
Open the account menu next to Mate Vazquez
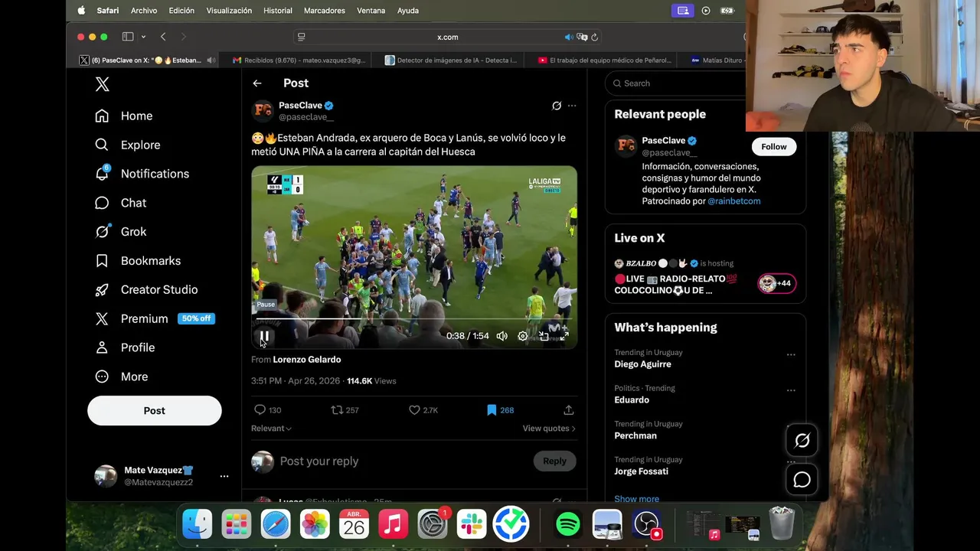click(x=224, y=476)
